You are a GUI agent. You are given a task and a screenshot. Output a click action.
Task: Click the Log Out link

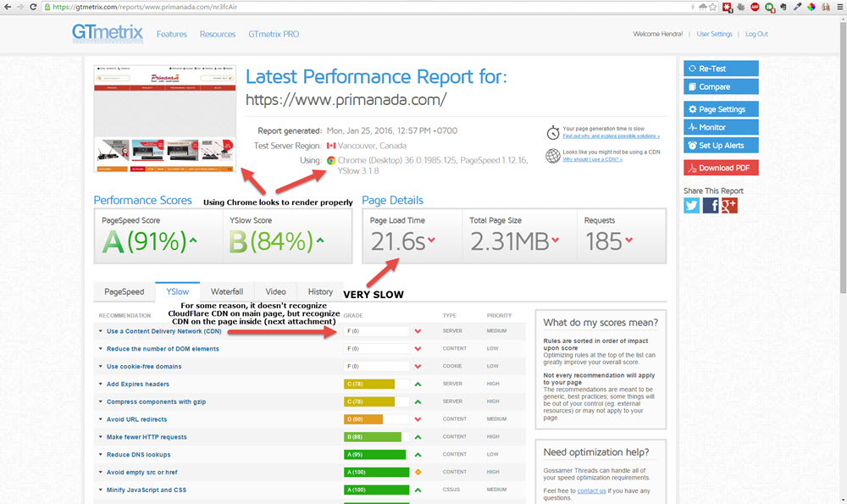click(756, 34)
